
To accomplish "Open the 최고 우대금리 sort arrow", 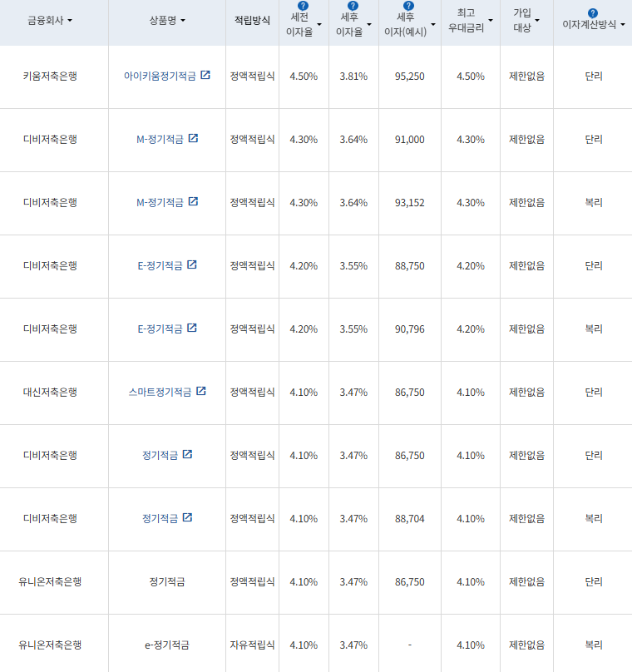I will point(491,20).
